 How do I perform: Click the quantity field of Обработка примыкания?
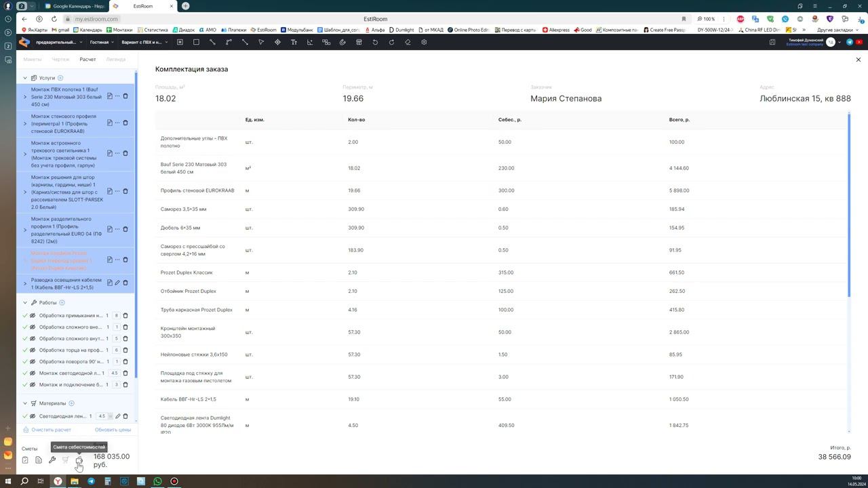point(117,316)
